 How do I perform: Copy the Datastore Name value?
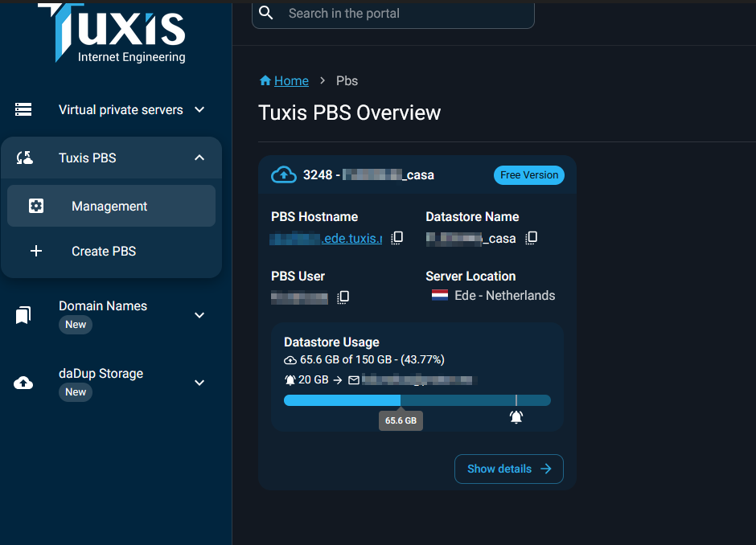pyautogui.click(x=531, y=238)
